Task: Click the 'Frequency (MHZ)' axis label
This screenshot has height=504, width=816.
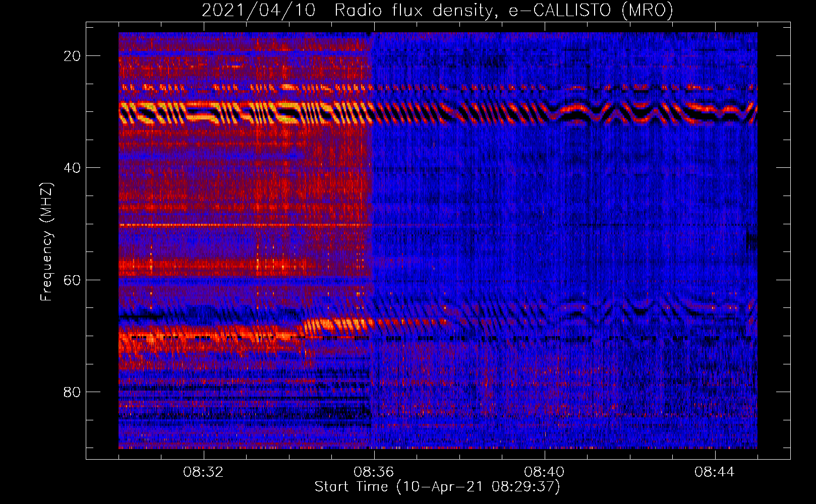Action: [46, 242]
